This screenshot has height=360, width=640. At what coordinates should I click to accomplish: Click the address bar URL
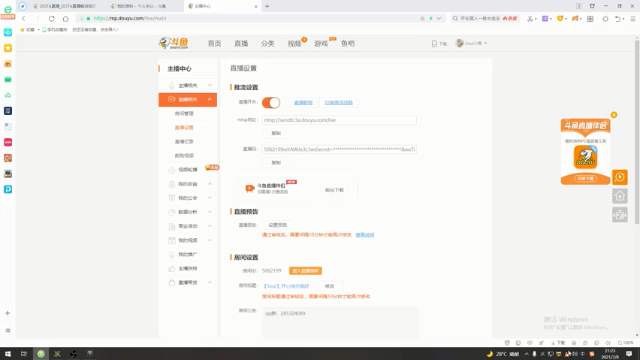coord(130,18)
